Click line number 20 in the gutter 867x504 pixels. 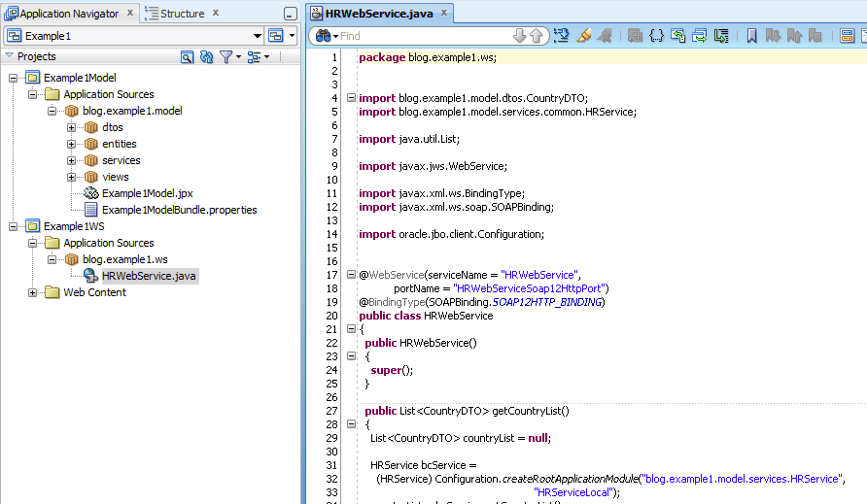(331, 316)
